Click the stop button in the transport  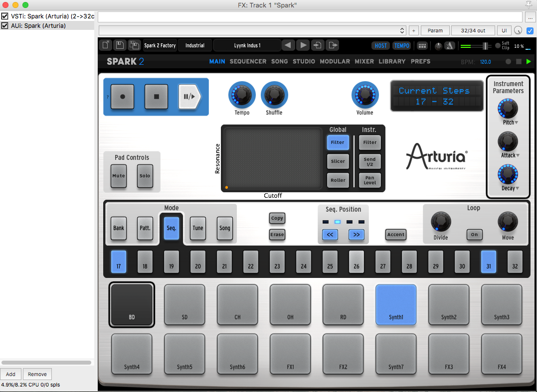coord(156,97)
